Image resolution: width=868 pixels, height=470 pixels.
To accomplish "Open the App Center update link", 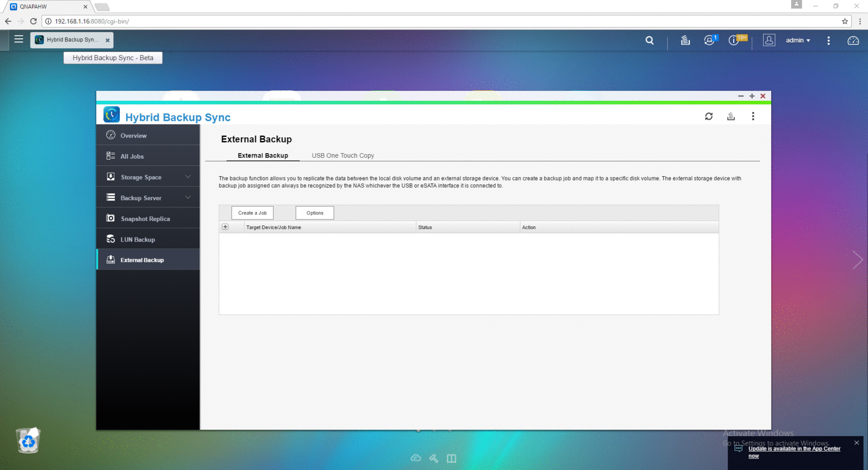I will 794,452.
